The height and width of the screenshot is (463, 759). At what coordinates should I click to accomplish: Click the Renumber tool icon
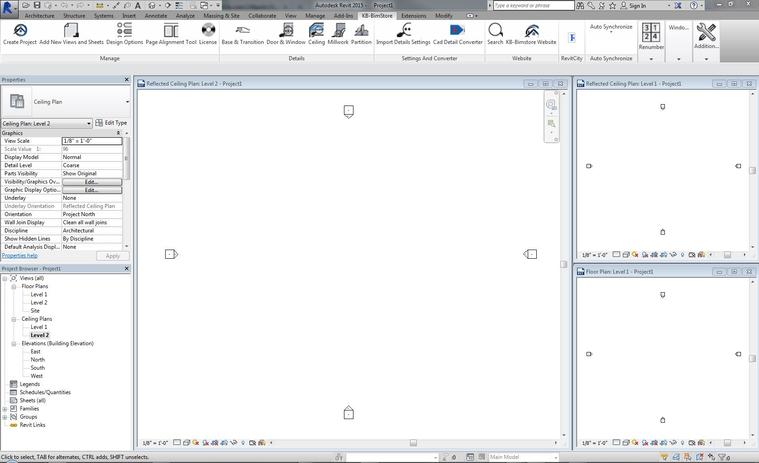tap(651, 35)
